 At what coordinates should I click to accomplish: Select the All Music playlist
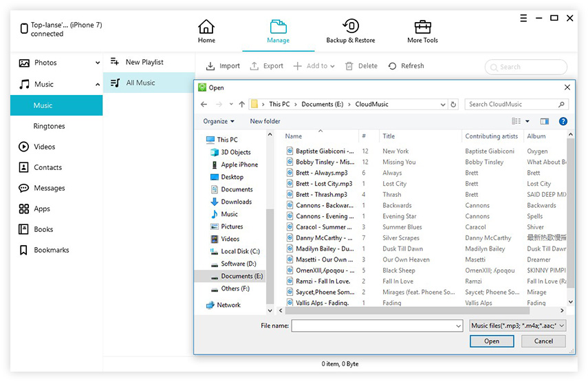(140, 83)
